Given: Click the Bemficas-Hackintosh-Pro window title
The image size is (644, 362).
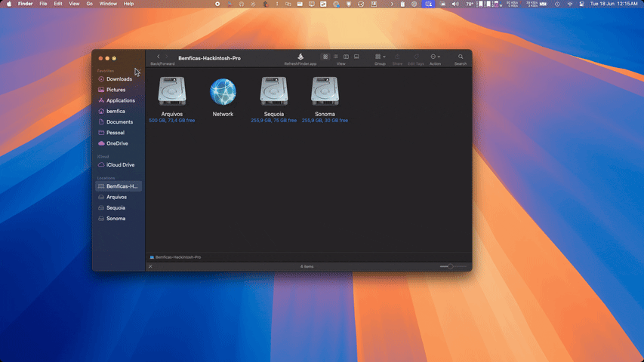Looking at the screenshot, I should [x=209, y=58].
